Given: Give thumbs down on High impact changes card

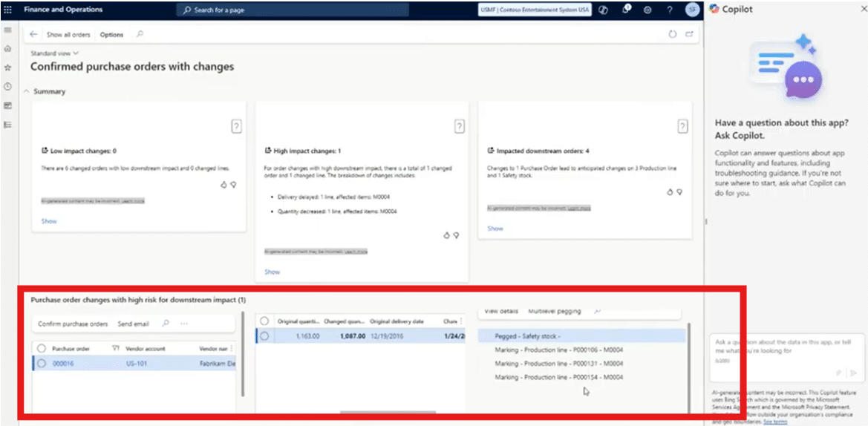Looking at the screenshot, I should [456, 235].
